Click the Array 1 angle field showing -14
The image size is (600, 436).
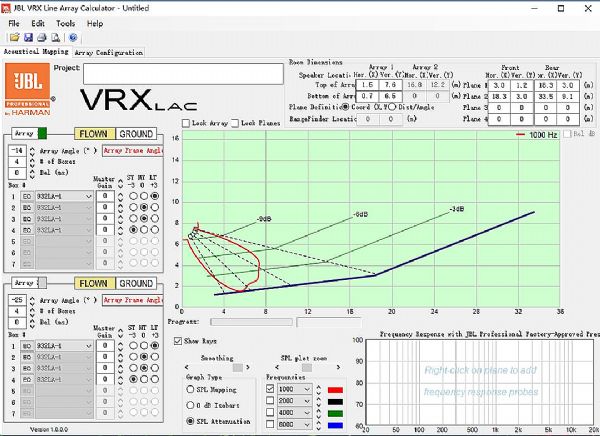coord(17,150)
